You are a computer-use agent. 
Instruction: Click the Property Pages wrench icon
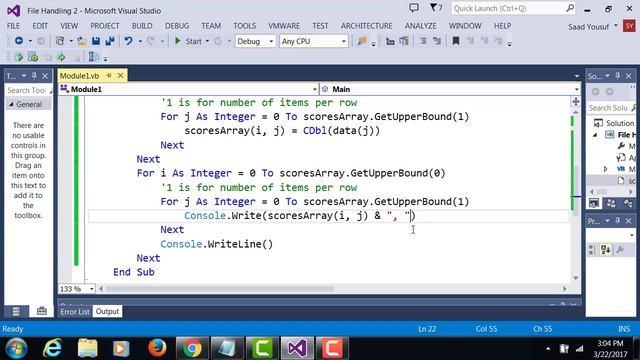(620, 249)
